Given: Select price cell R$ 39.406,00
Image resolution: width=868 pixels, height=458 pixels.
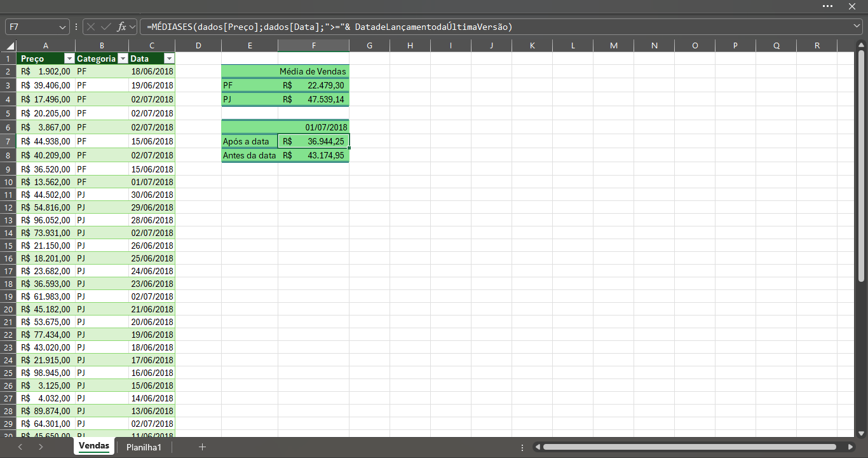Looking at the screenshot, I should coord(45,85).
